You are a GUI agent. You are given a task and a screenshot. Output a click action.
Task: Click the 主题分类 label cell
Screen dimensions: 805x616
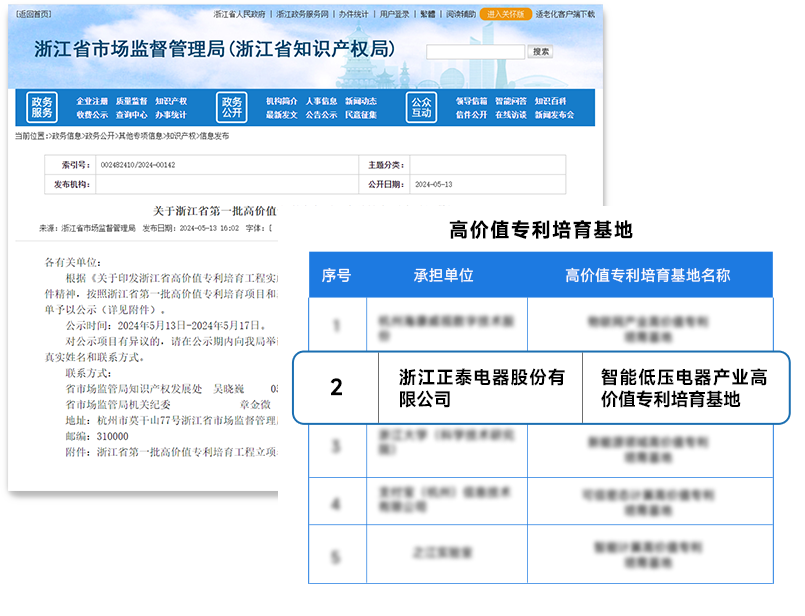click(385, 165)
